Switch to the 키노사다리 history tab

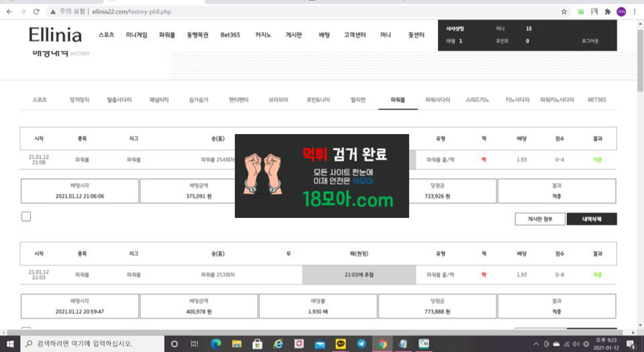click(517, 100)
